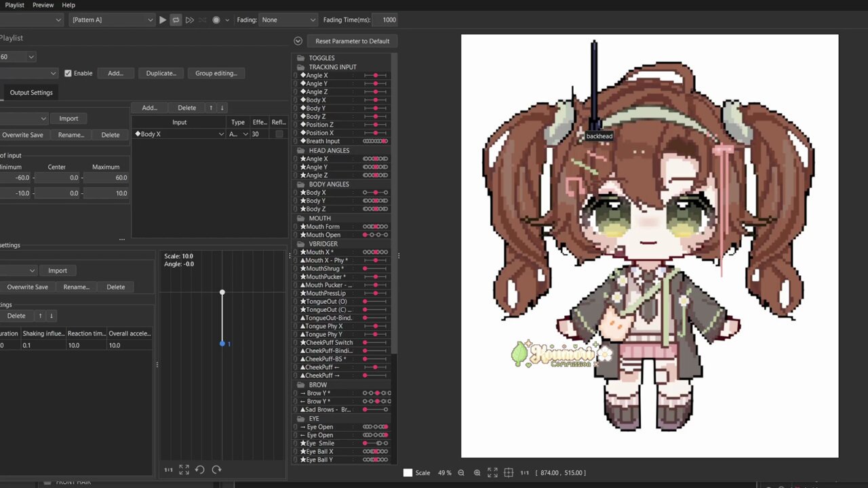Collapse the HEAD ANGLES folder
Screen dimensions: 868x488
(x=329, y=150)
